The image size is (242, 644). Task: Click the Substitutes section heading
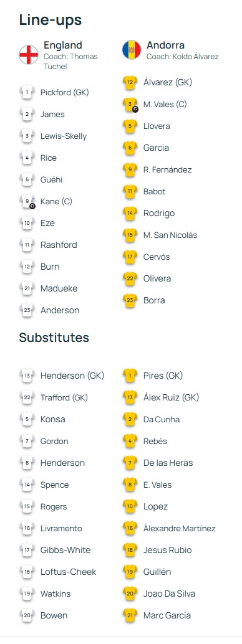(54, 338)
